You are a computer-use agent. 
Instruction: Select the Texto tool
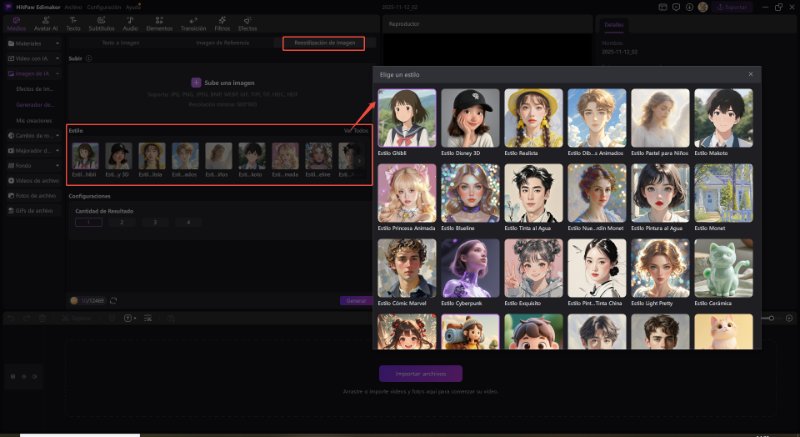[73, 24]
